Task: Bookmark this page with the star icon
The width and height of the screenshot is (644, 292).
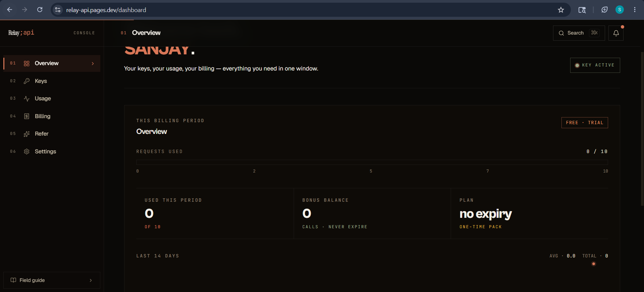Action: coord(561,10)
